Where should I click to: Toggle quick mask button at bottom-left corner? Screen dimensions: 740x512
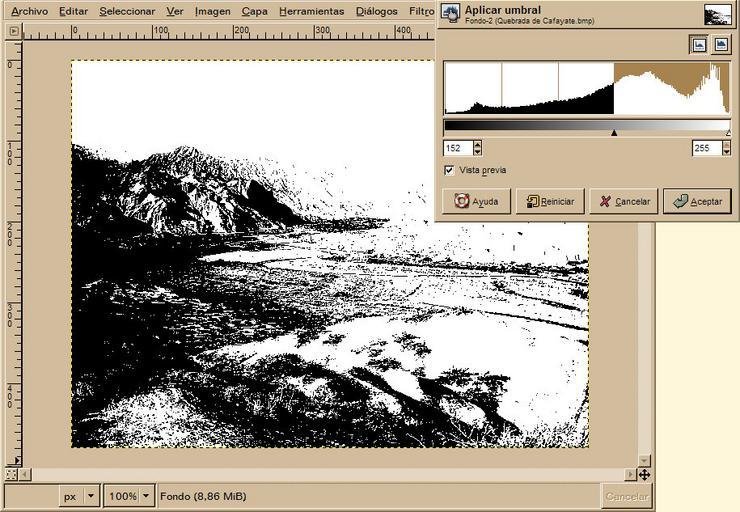pos(11,474)
